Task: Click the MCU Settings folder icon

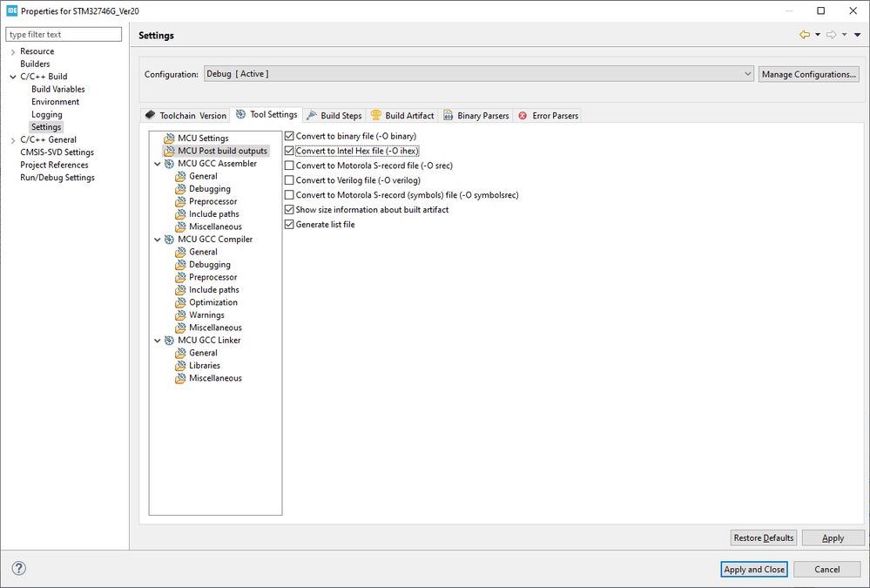Action: click(x=169, y=139)
